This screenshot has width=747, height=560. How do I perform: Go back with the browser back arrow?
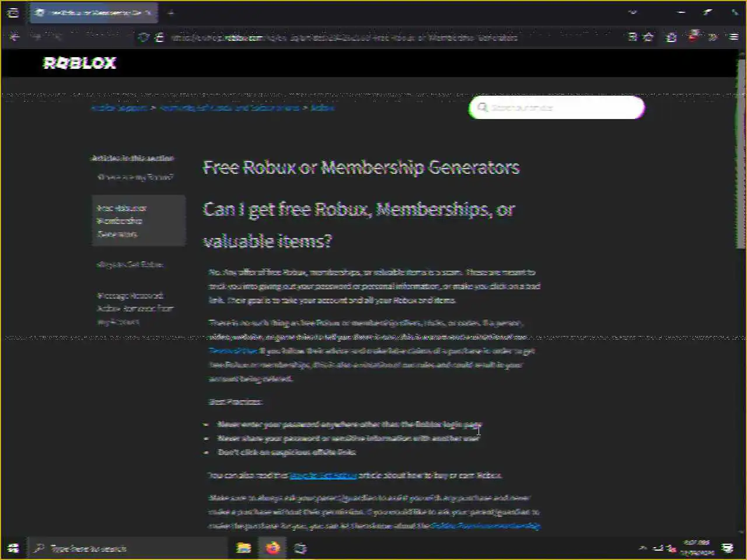pos(15,37)
